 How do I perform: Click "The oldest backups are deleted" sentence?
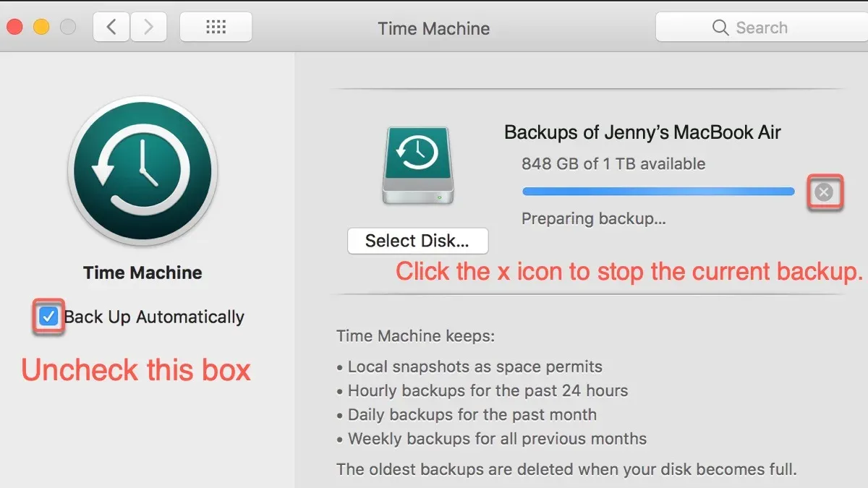tap(566, 469)
